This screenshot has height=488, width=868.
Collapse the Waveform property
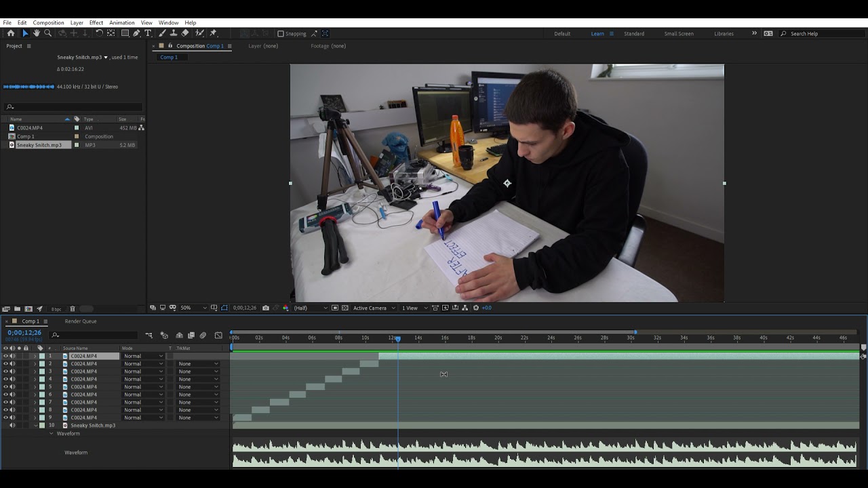[52, 434]
